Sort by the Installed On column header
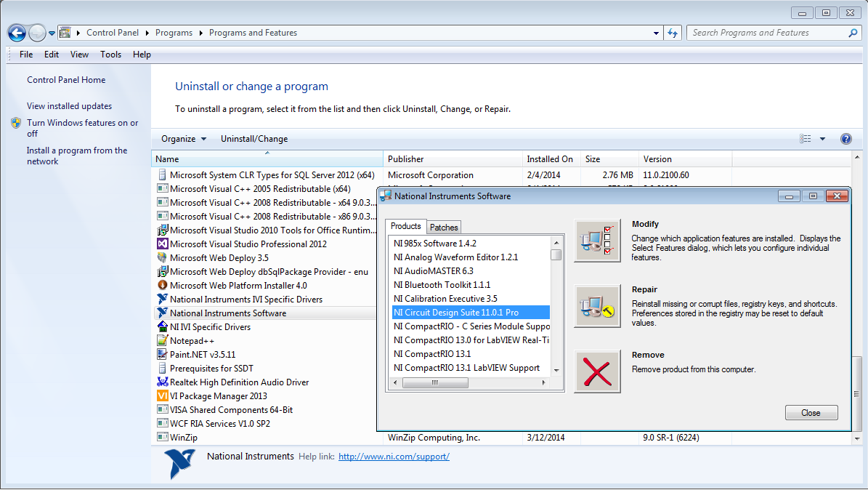 [x=551, y=159]
